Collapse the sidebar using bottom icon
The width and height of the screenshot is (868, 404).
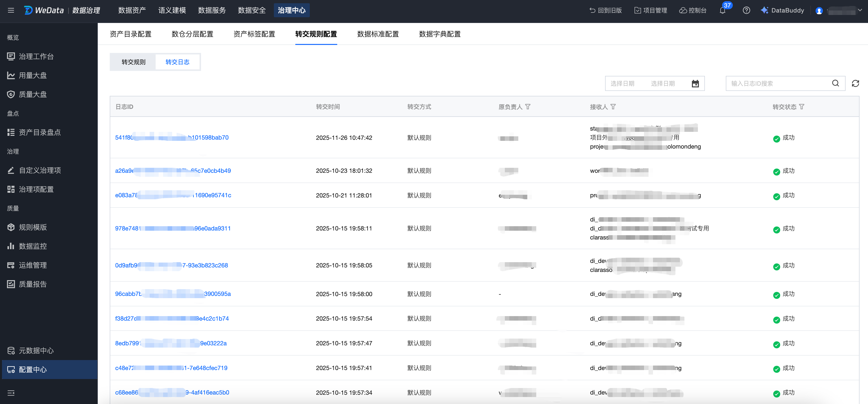coord(11,393)
